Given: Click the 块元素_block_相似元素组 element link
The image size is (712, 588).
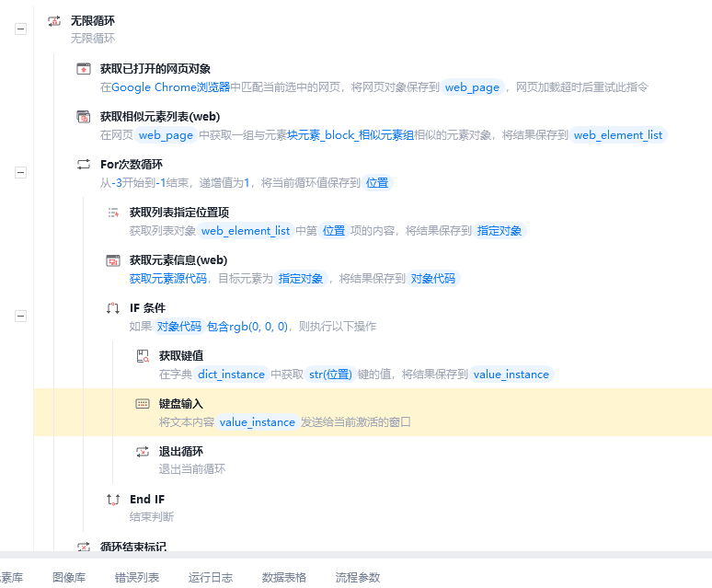Looking at the screenshot, I should (x=350, y=135).
